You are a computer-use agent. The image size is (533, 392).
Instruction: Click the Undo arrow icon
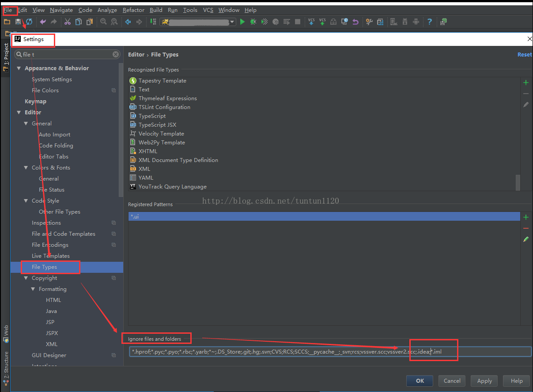click(x=43, y=22)
